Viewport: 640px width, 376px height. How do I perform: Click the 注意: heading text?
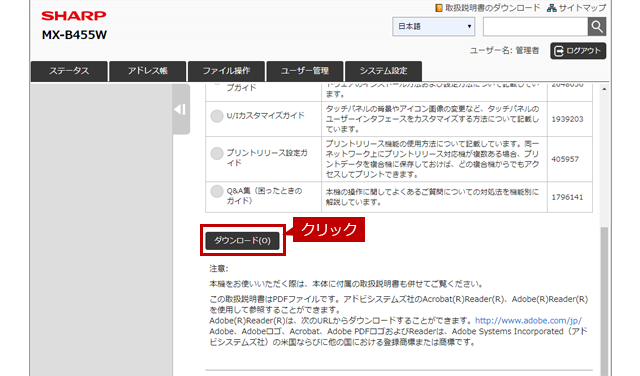219,269
